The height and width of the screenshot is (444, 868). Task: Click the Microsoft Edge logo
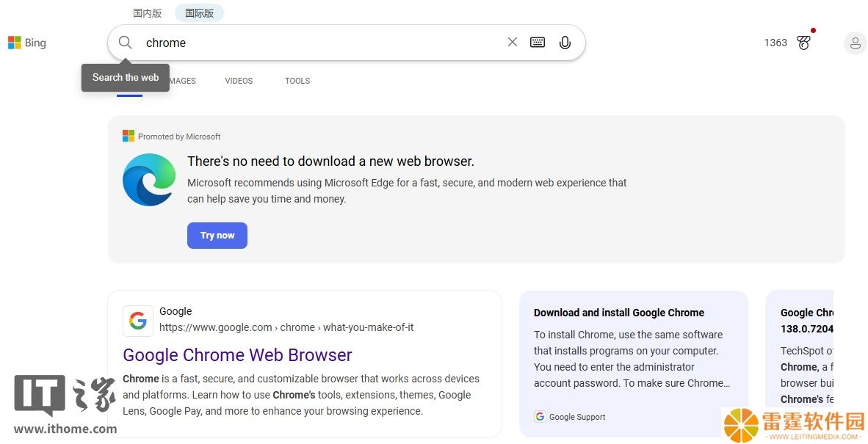tap(149, 180)
